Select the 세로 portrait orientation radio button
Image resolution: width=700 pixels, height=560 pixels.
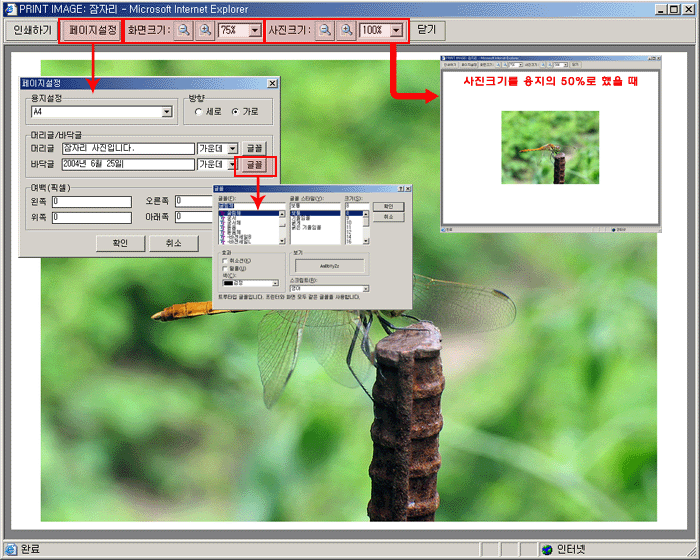click(200, 112)
